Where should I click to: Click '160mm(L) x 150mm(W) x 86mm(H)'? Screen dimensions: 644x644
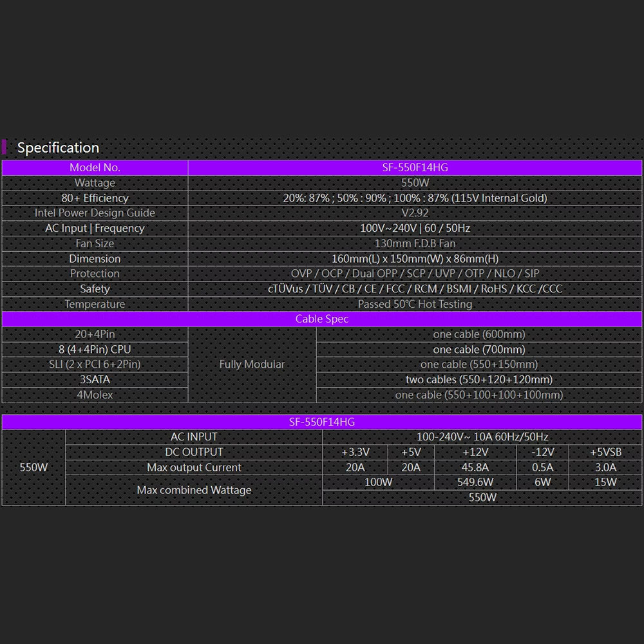click(415, 258)
